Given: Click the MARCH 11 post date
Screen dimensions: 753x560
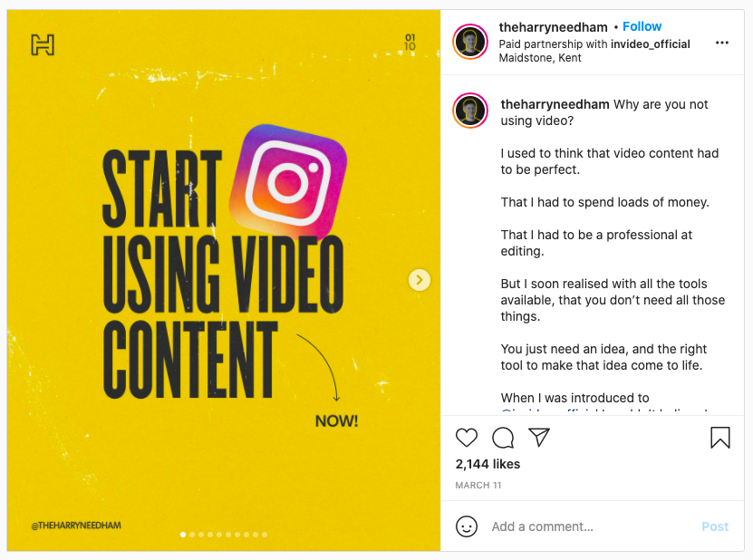Looking at the screenshot, I should (478, 486).
